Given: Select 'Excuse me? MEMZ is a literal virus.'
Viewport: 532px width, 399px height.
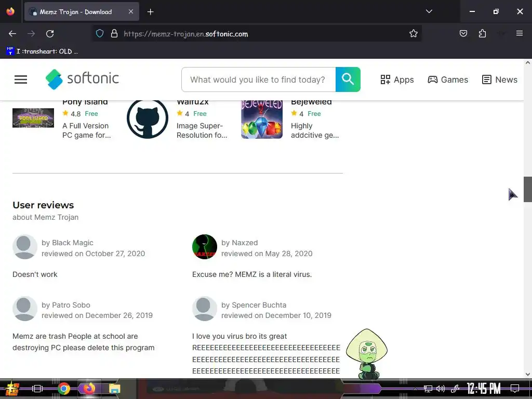Looking at the screenshot, I should (252, 274).
